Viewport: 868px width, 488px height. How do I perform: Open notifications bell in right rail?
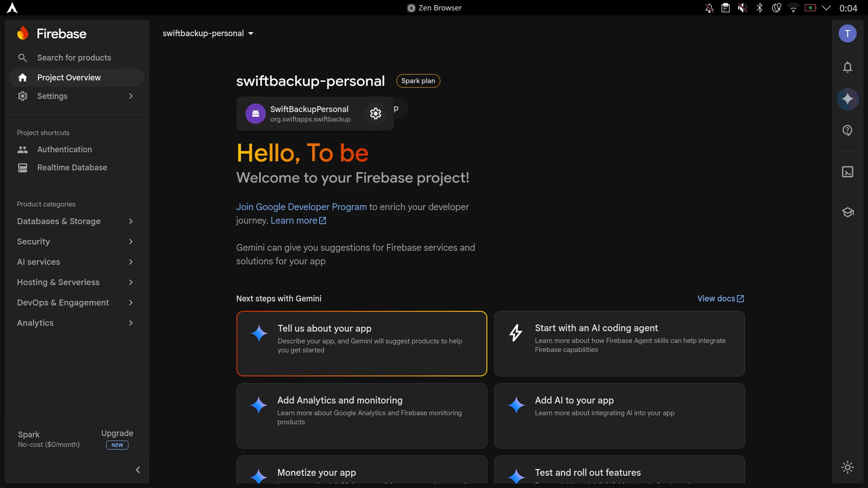(848, 67)
